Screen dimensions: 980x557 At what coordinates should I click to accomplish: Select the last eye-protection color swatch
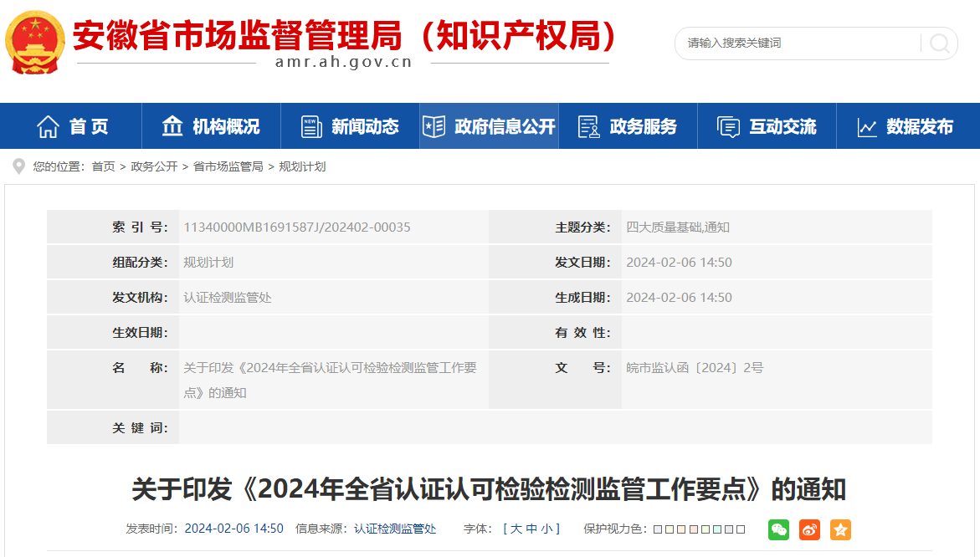point(741,529)
